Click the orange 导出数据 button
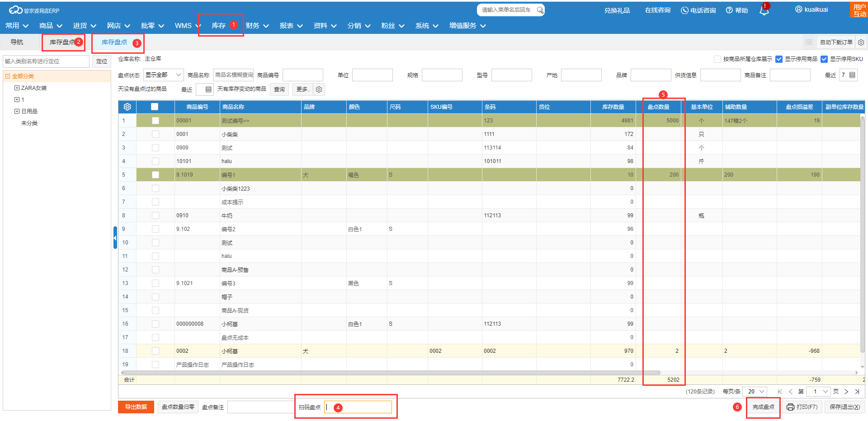Screen dimensions: 868x421 (x=136, y=407)
